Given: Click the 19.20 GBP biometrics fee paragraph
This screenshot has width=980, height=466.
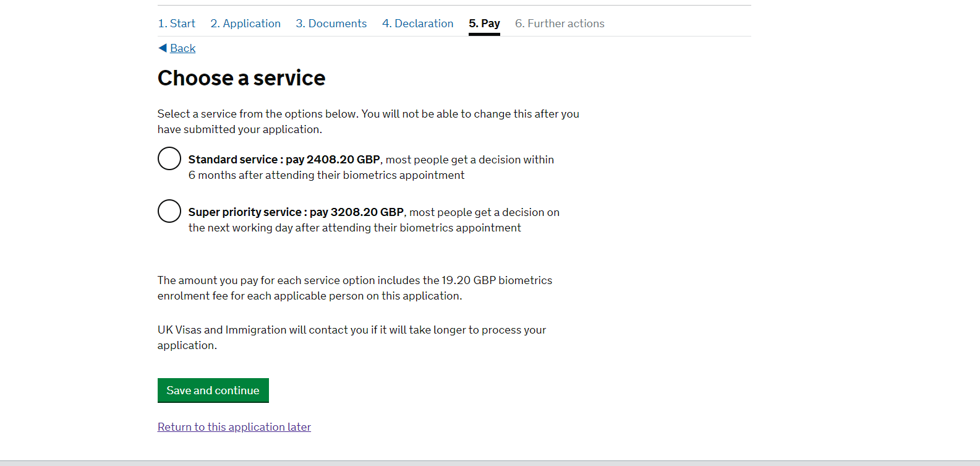Looking at the screenshot, I should click(x=354, y=288).
